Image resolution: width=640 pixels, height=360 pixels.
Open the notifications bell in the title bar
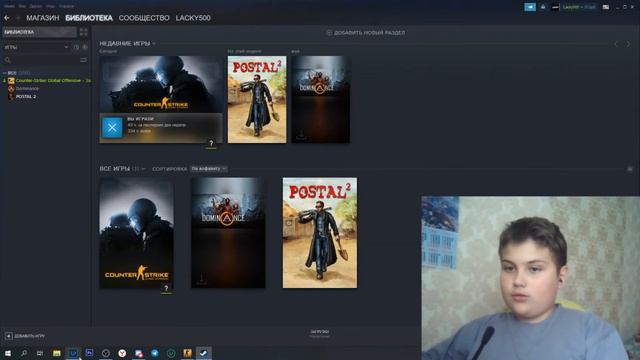[543, 7]
